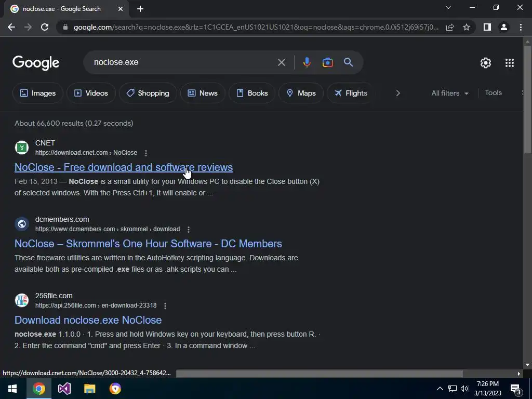Open All filters dropdown
This screenshot has height=399, width=532.
449,93
